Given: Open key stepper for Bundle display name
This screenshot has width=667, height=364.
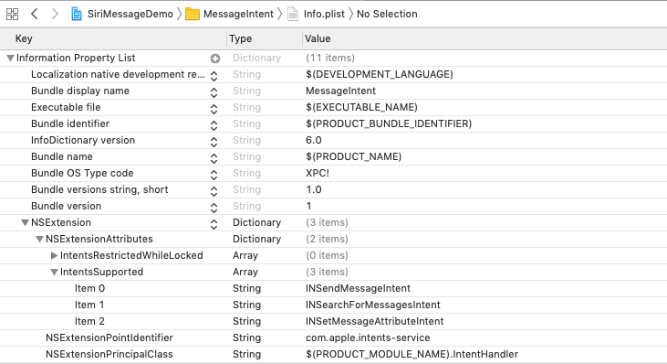Looking at the screenshot, I should [214, 91].
